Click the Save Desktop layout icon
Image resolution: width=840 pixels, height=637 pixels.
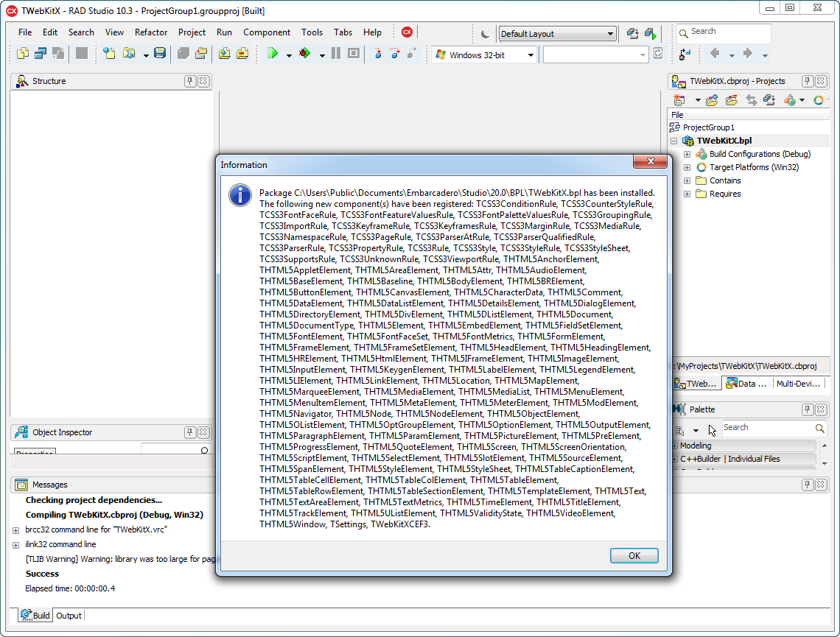click(633, 34)
